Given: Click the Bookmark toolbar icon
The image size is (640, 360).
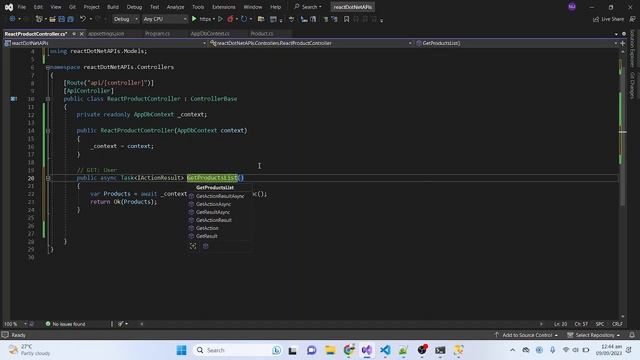Looking at the screenshot, I should coord(347,19).
